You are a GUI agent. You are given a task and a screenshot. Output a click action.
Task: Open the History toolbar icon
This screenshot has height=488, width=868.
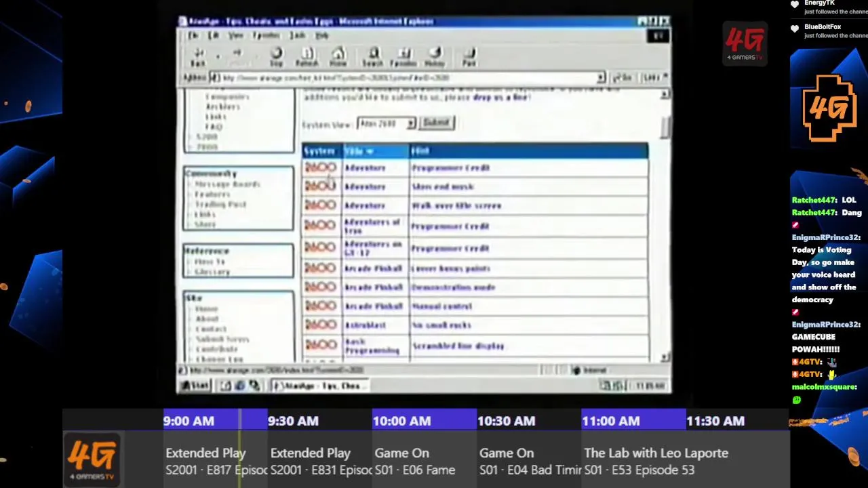[435, 53]
